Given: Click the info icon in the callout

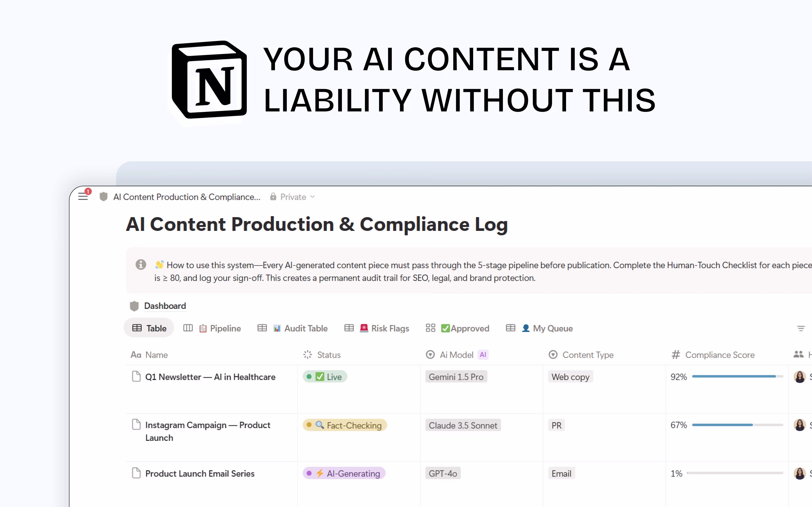Looking at the screenshot, I should (x=141, y=265).
